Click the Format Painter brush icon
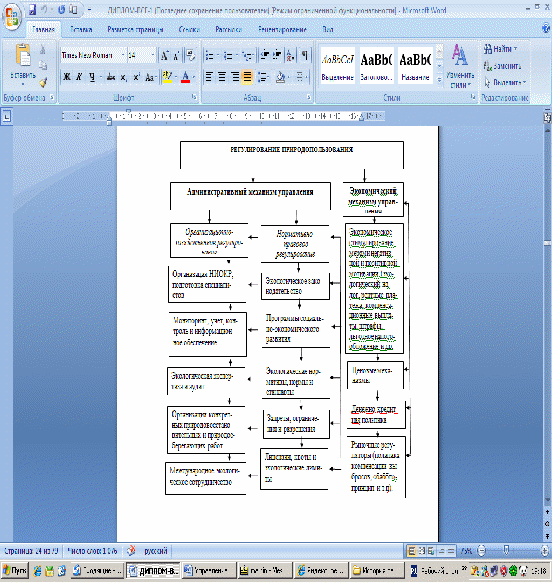Screen dimensions: 553x583 click(44, 82)
